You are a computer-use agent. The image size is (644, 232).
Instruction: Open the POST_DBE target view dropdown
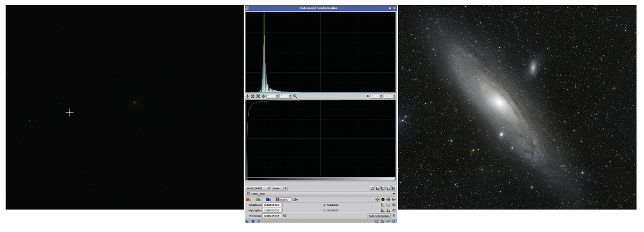[x=321, y=194]
